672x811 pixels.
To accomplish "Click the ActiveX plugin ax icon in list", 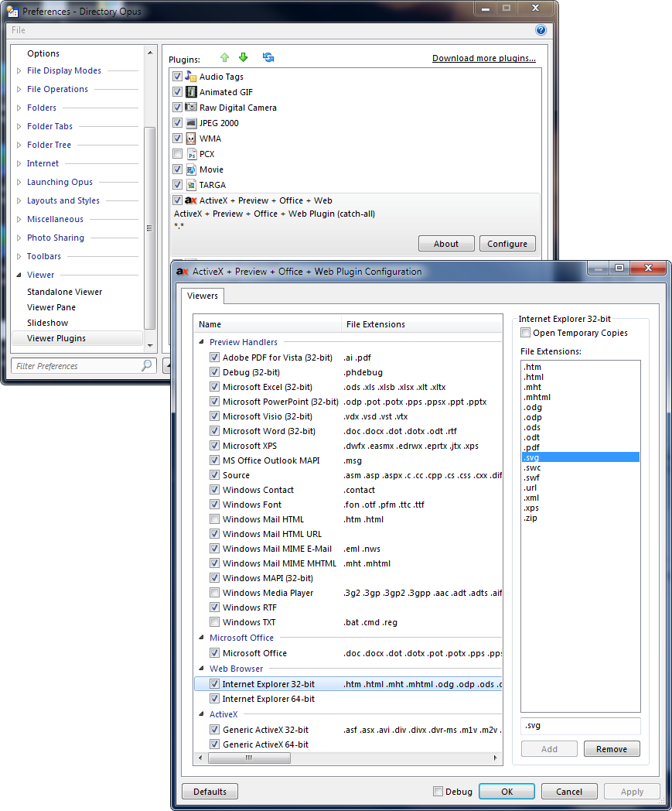I will [191, 200].
